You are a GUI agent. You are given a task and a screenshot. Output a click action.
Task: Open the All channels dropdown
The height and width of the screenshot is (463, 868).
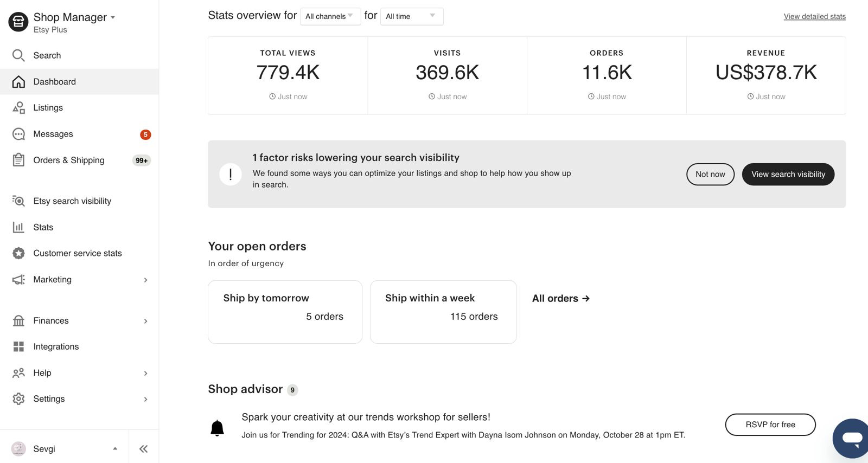point(330,16)
